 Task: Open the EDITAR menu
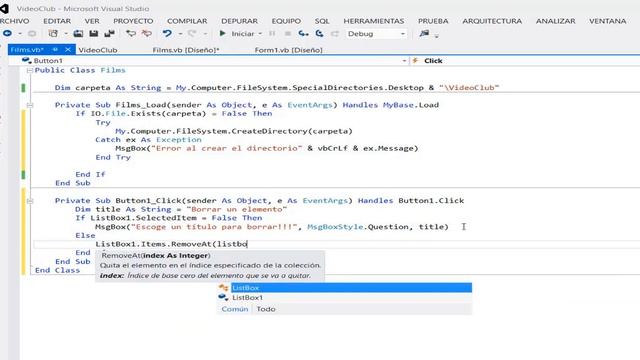[57, 21]
